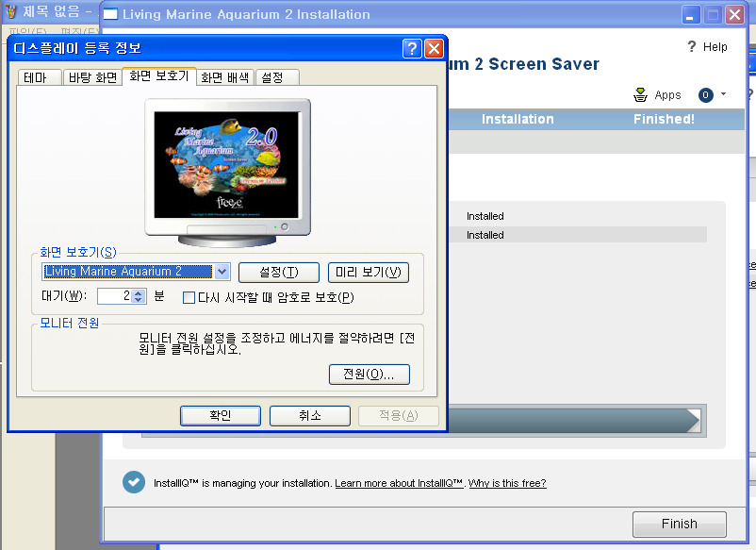This screenshot has height=550, width=756.
Task: Click the Help link in installer
Action: [x=715, y=47]
